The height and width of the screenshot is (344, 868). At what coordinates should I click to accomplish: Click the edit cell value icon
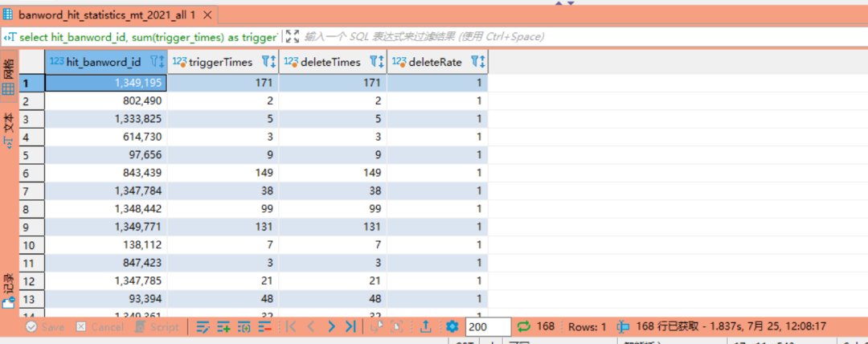click(203, 327)
